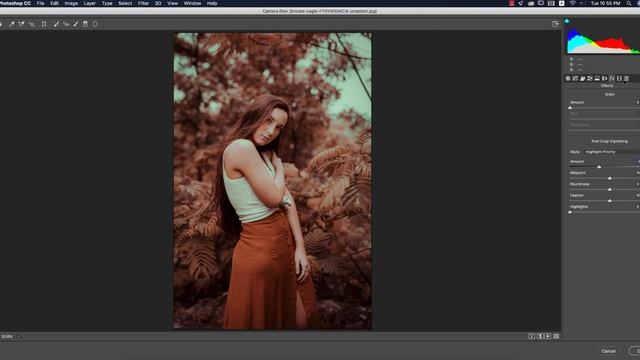Open the Layer menu
Image resolution: width=640 pixels, height=360 pixels.
pos(90,3)
